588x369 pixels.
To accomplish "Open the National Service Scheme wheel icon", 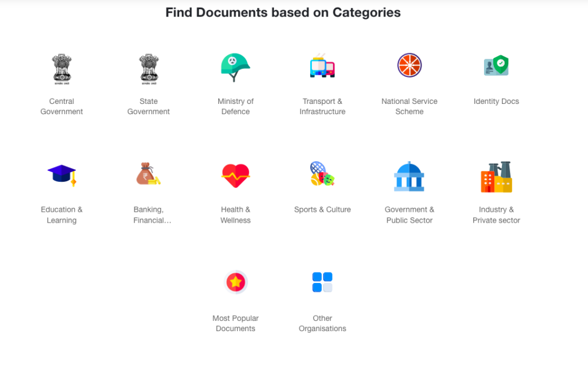I will (409, 65).
